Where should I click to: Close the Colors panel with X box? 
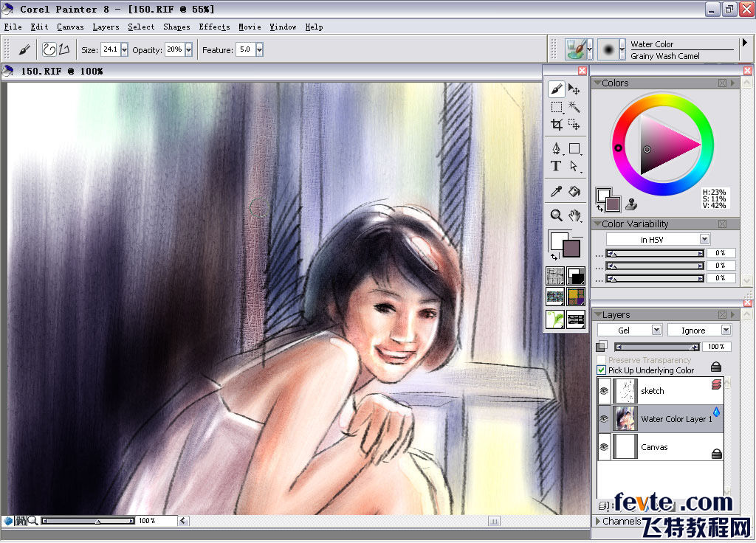tap(722, 83)
